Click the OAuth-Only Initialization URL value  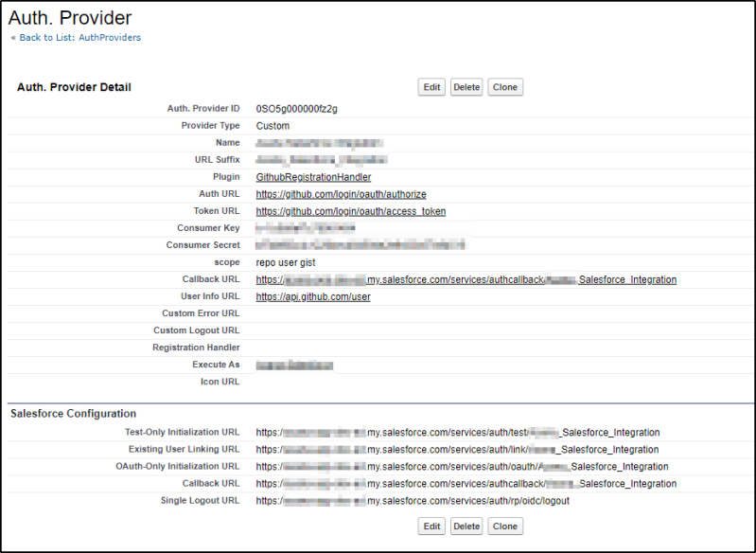[462, 467]
